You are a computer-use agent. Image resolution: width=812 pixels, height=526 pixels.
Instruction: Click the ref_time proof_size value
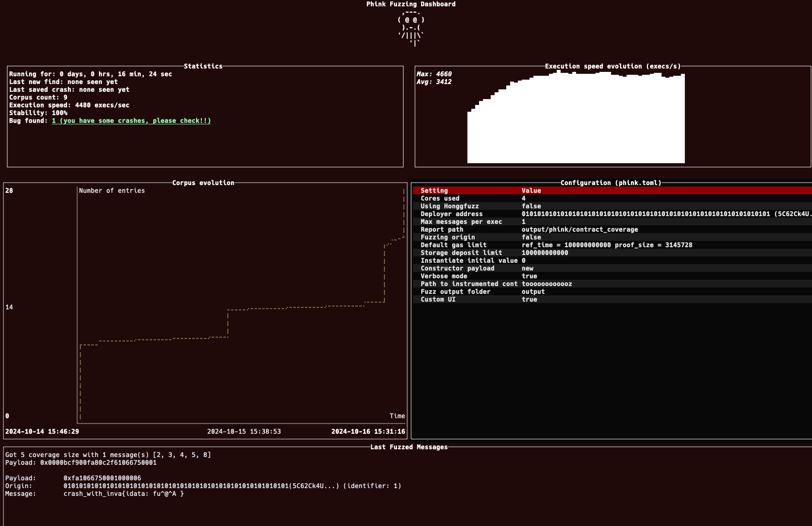coord(607,245)
